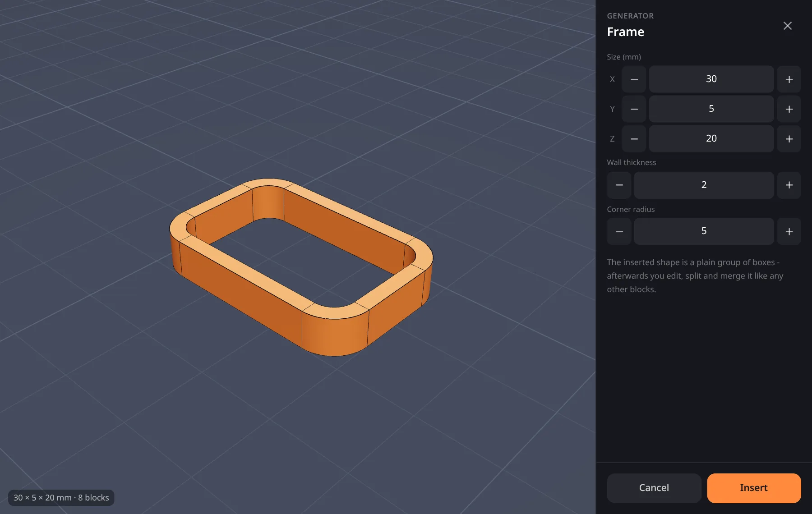Viewport: 812px width, 514px height.
Task: Click the Wall thickness input field
Action: pyautogui.click(x=704, y=185)
